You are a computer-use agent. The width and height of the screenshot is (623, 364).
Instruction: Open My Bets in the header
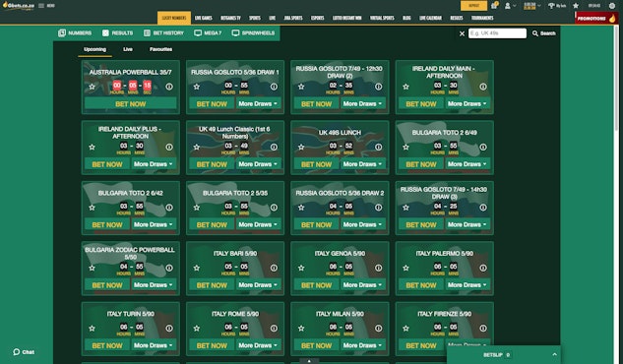[557, 6]
